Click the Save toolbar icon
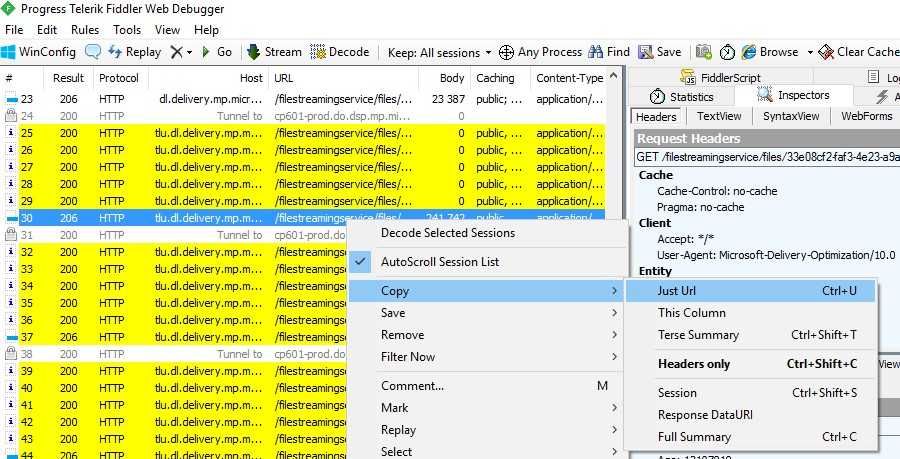This screenshot has height=459, width=900. coord(646,52)
